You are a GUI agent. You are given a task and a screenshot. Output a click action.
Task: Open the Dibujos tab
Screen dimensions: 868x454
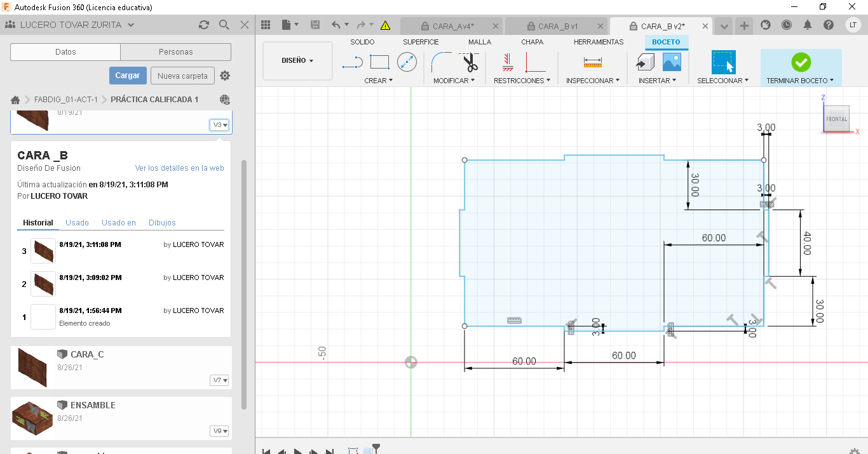click(x=162, y=223)
